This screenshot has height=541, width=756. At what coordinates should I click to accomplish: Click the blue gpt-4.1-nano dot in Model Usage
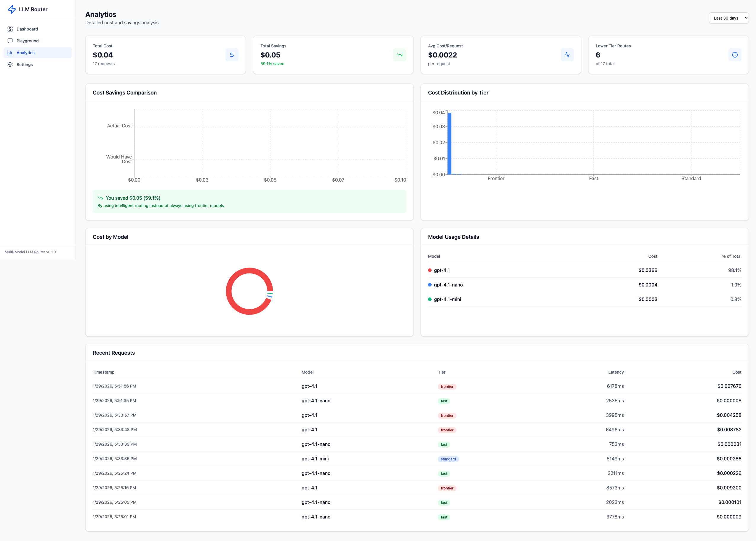pyautogui.click(x=430, y=285)
